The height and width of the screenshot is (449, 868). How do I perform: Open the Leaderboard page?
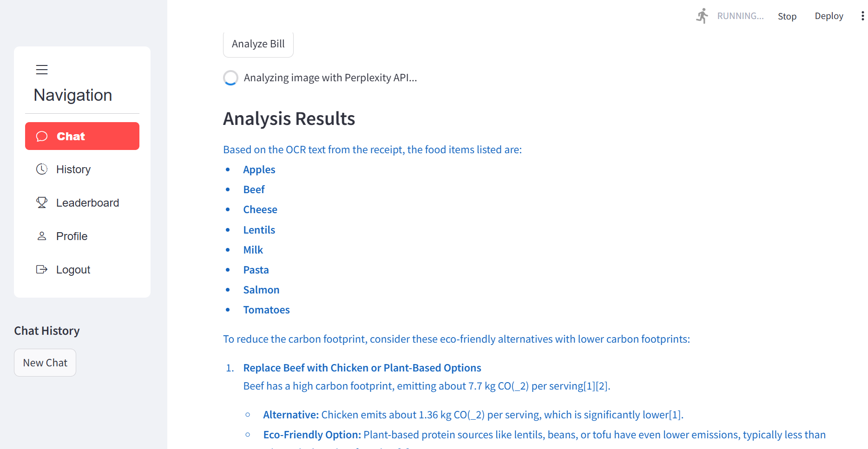[x=82, y=203]
